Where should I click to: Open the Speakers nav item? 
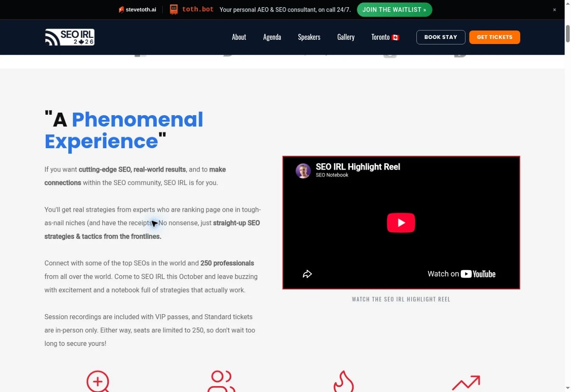pyautogui.click(x=309, y=37)
